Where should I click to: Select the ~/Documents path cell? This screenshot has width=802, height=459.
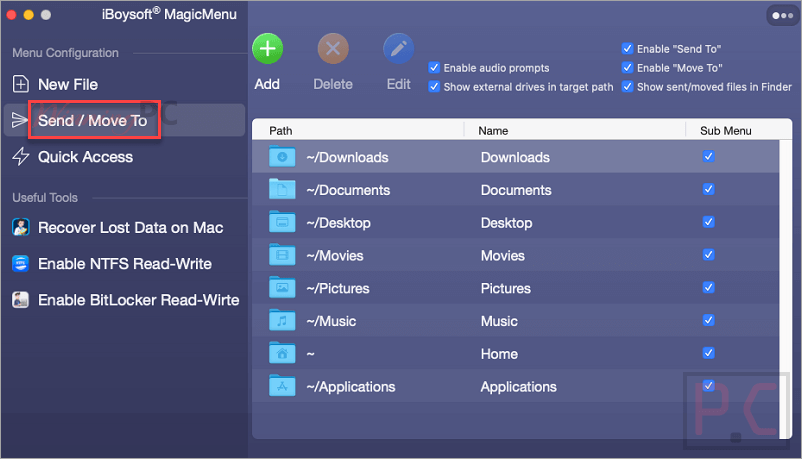348,190
